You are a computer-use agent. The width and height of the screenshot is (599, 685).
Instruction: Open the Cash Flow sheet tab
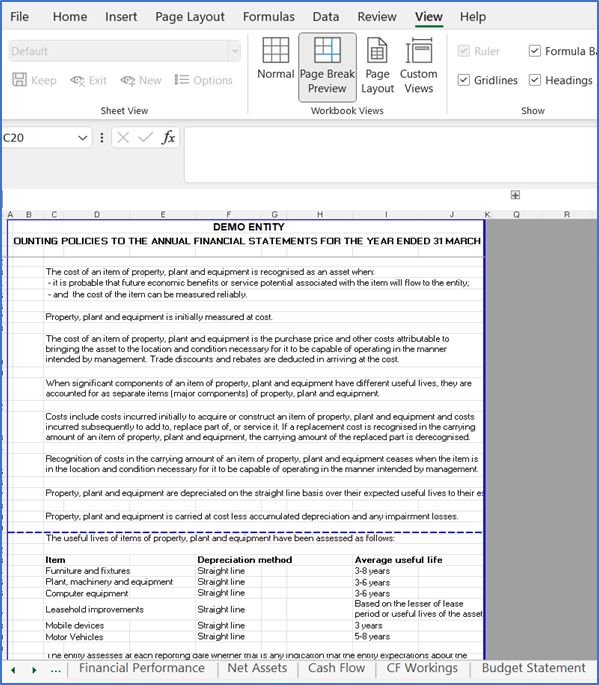tap(336, 668)
